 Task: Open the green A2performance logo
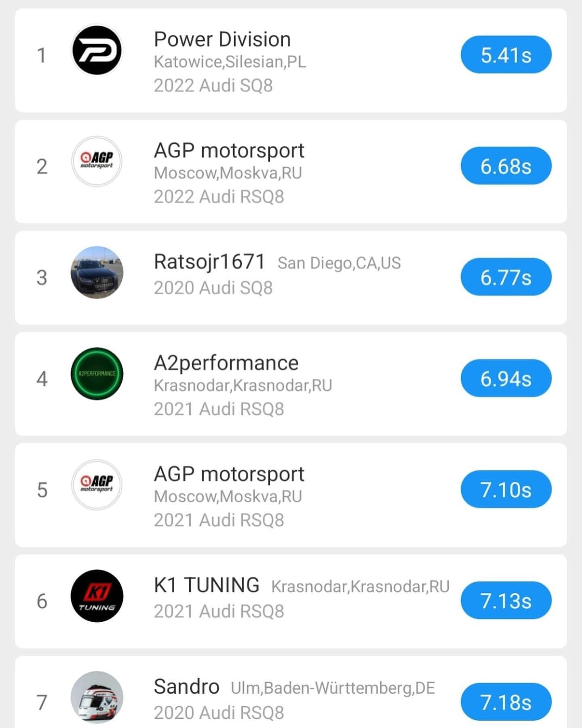pos(97,374)
